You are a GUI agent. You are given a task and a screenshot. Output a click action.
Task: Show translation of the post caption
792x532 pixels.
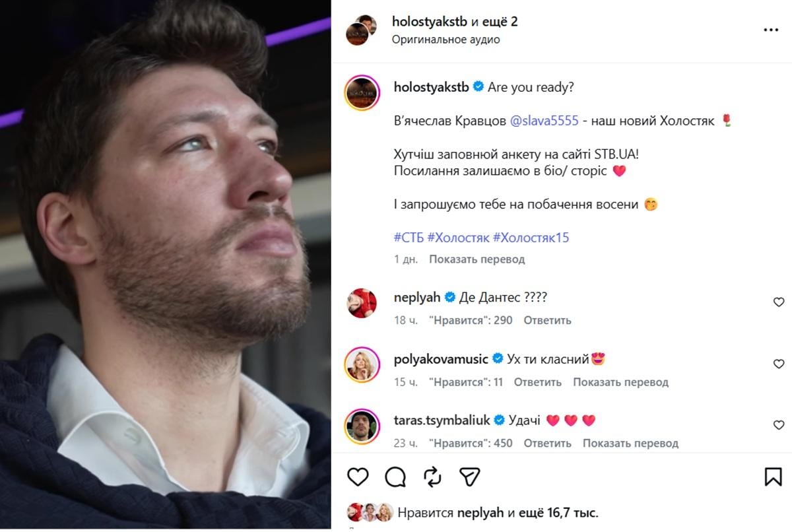(x=477, y=259)
